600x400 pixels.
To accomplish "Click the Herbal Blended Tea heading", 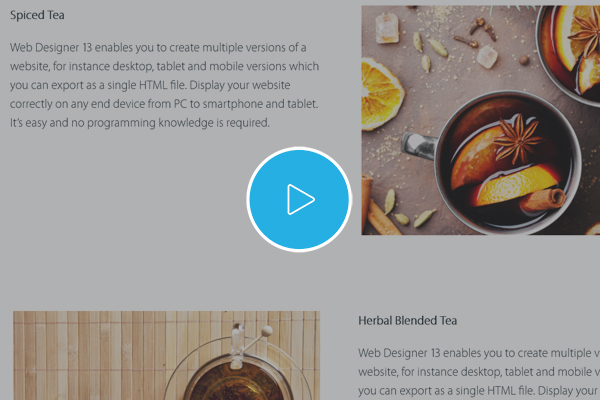I will click(x=408, y=320).
